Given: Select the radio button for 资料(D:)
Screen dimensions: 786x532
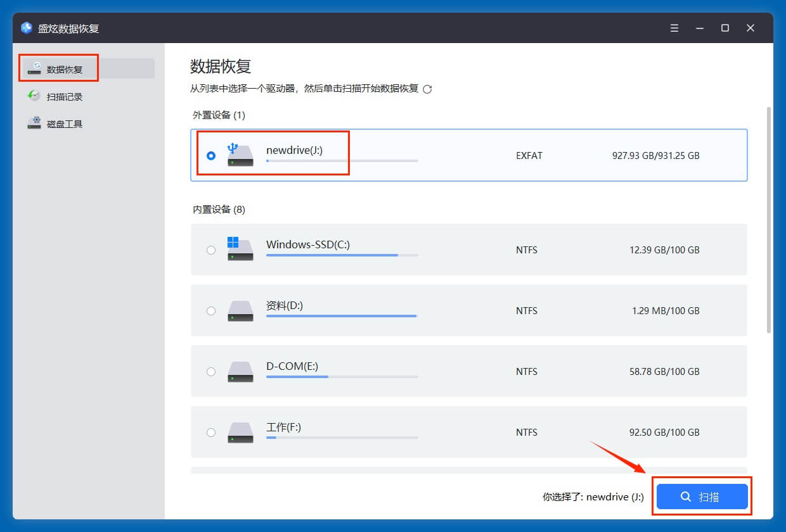Looking at the screenshot, I should coord(211,311).
